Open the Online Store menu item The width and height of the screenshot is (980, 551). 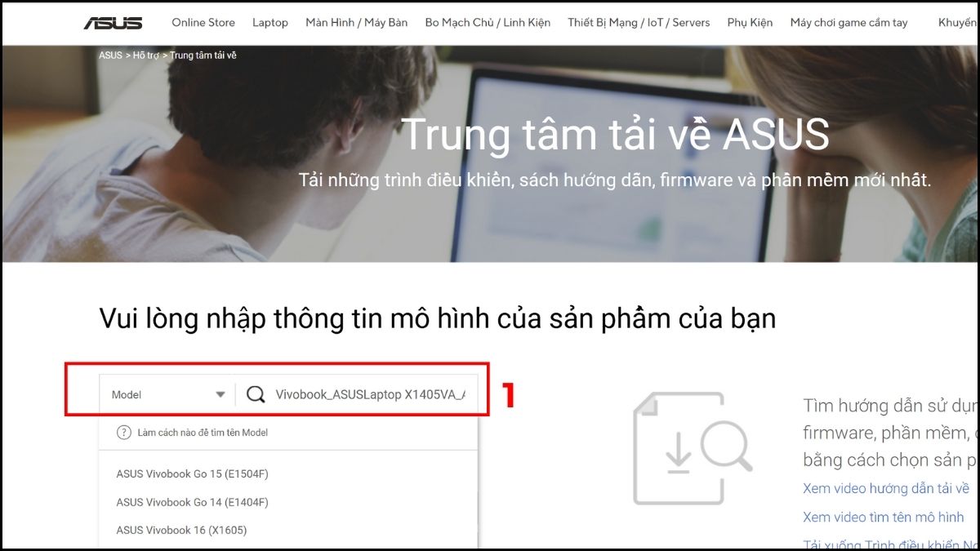click(203, 23)
